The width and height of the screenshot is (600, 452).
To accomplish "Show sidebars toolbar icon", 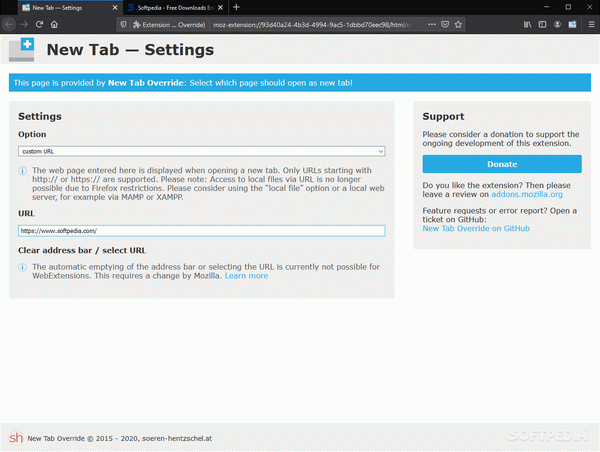I will pos(542,24).
